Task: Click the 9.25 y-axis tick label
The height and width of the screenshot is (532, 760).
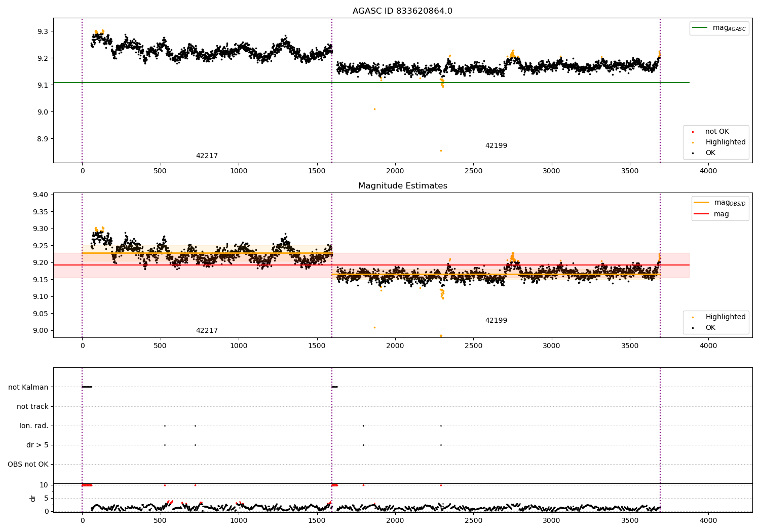Action: (x=41, y=246)
